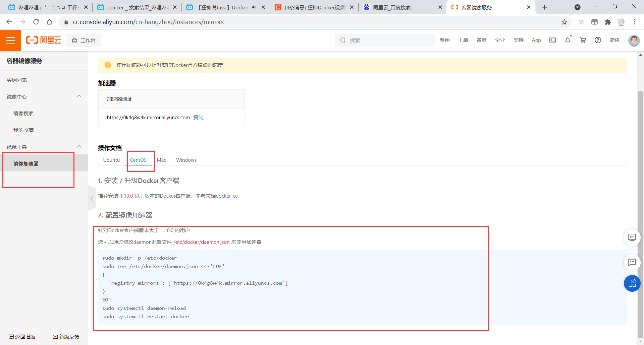
Task: Switch to the CentOS tab
Action: 138,160
